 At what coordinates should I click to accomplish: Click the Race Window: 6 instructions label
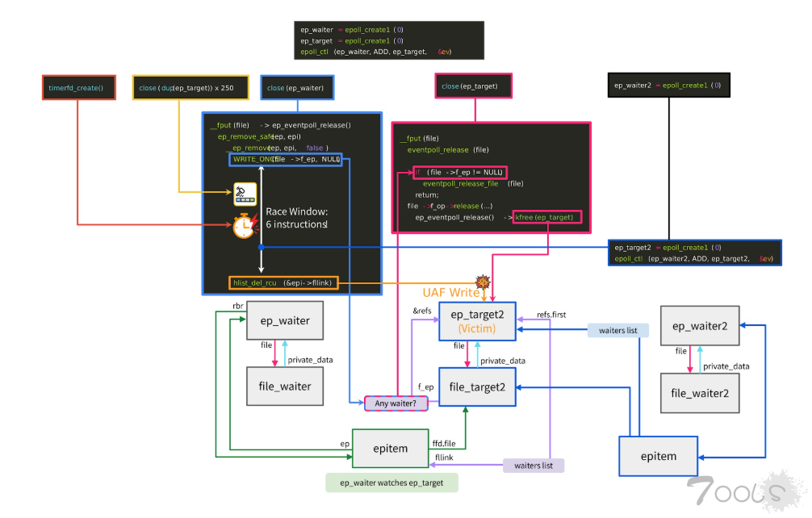(297, 218)
